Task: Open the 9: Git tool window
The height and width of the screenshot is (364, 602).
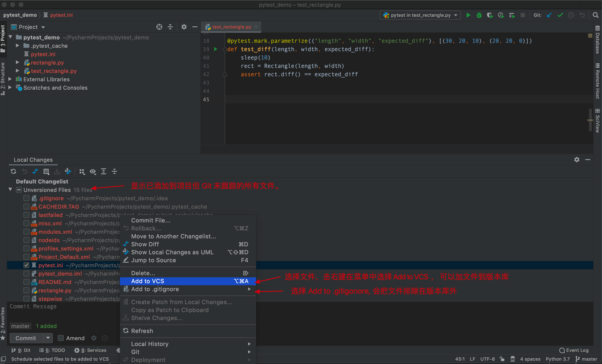Action: click(x=21, y=350)
